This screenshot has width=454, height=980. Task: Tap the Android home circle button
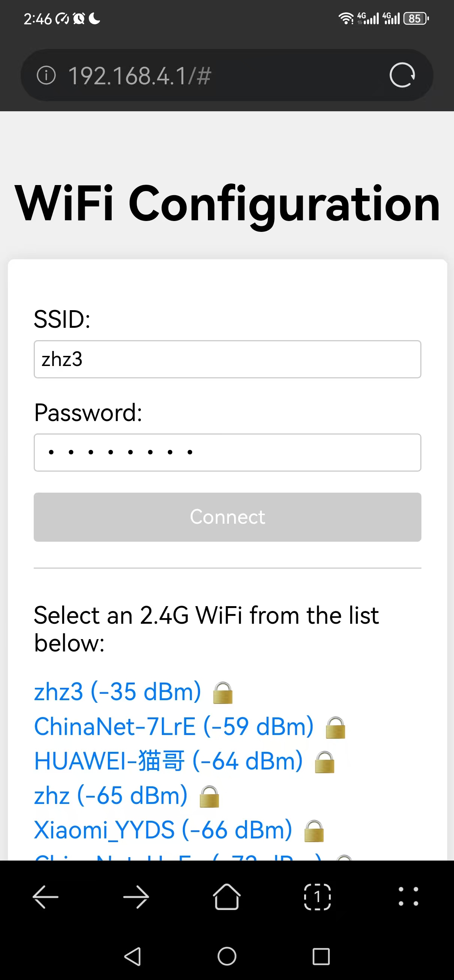227,956
